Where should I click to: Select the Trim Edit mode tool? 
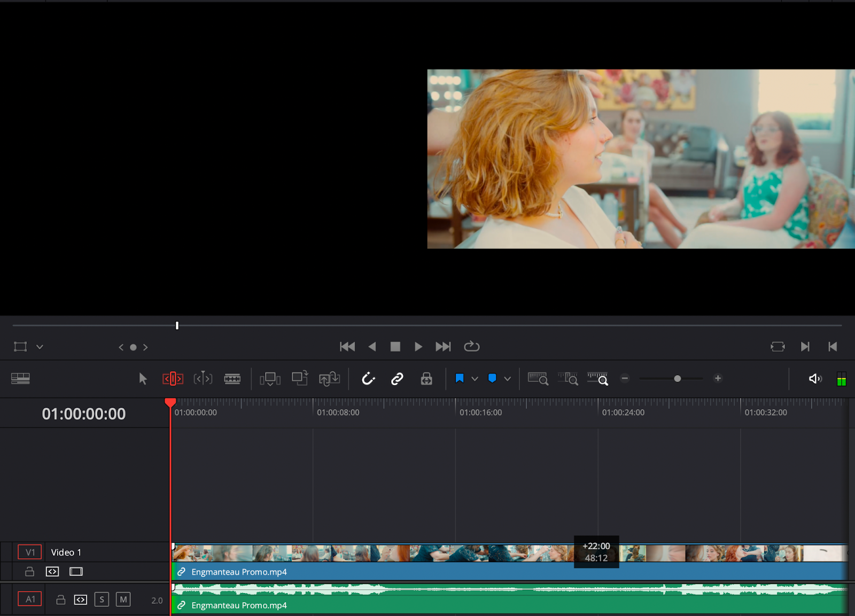point(173,379)
